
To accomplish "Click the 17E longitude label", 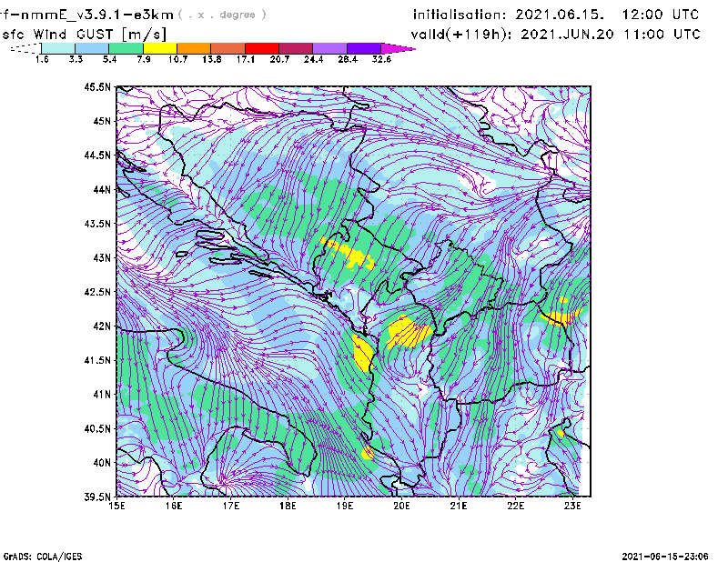I will (231, 506).
